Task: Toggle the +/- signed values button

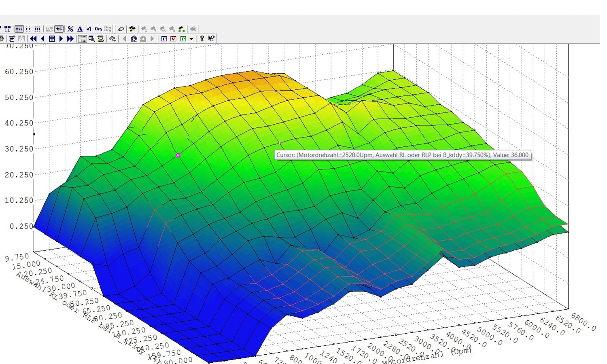Action: pyautogui.click(x=59, y=29)
